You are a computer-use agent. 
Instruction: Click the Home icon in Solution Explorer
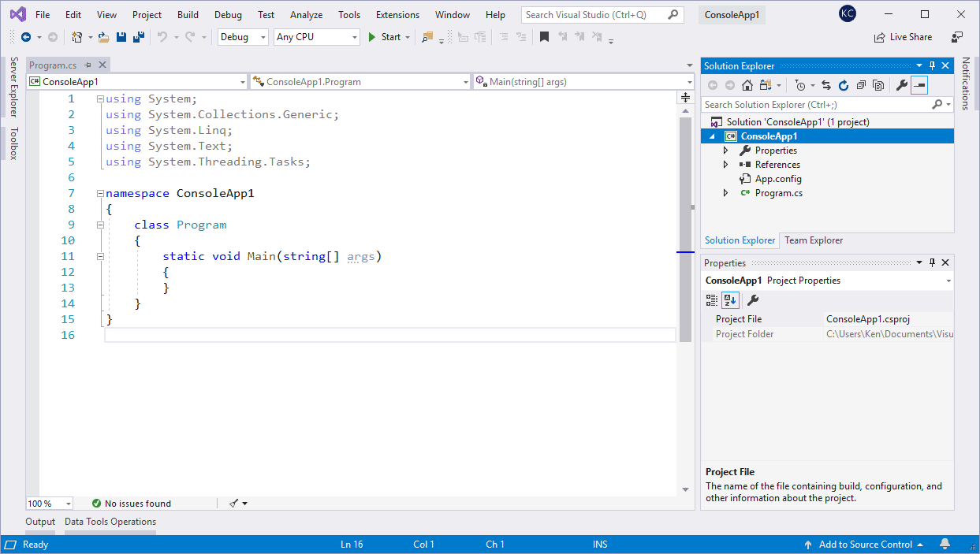point(747,85)
